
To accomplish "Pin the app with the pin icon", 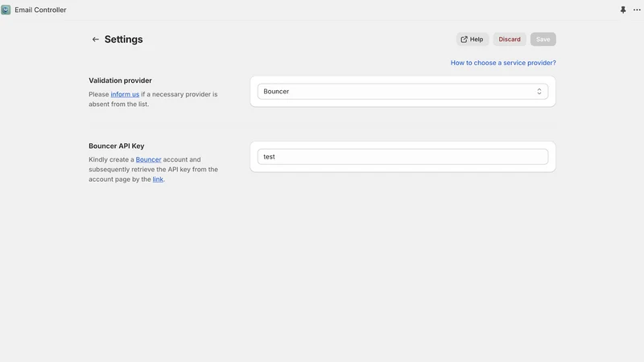I will pyautogui.click(x=623, y=10).
